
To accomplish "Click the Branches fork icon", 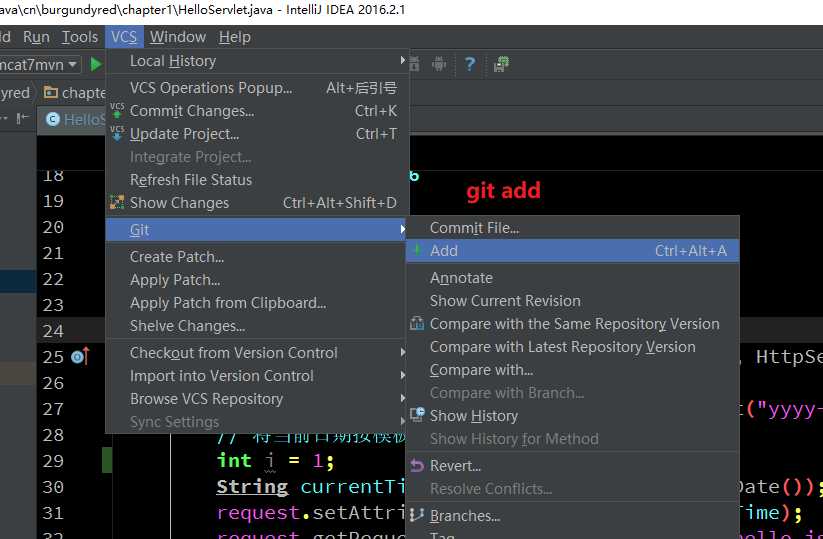I will (x=417, y=515).
